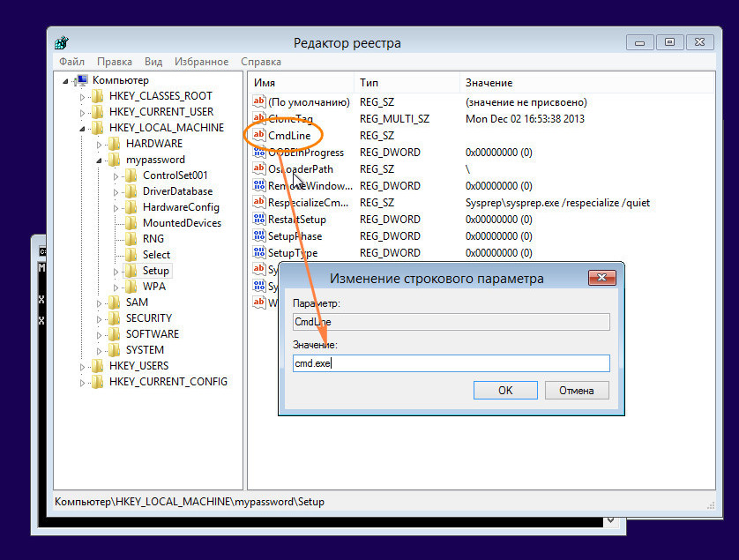This screenshot has width=739, height=560.
Task: Open the Файл menu
Action: [x=71, y=62]
